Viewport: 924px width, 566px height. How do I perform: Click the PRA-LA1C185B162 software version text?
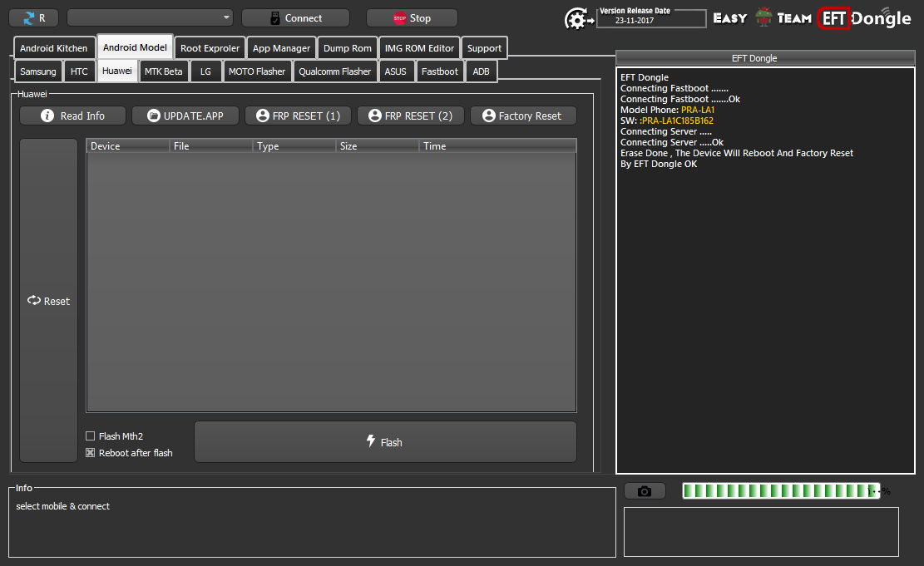click(677, 121)
